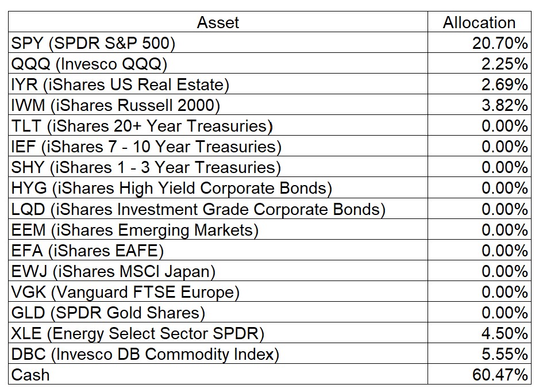
Task: Click the VGK Vanguard FTSE Europe cell
Action: pyautogui.click(x=125, y=292)
